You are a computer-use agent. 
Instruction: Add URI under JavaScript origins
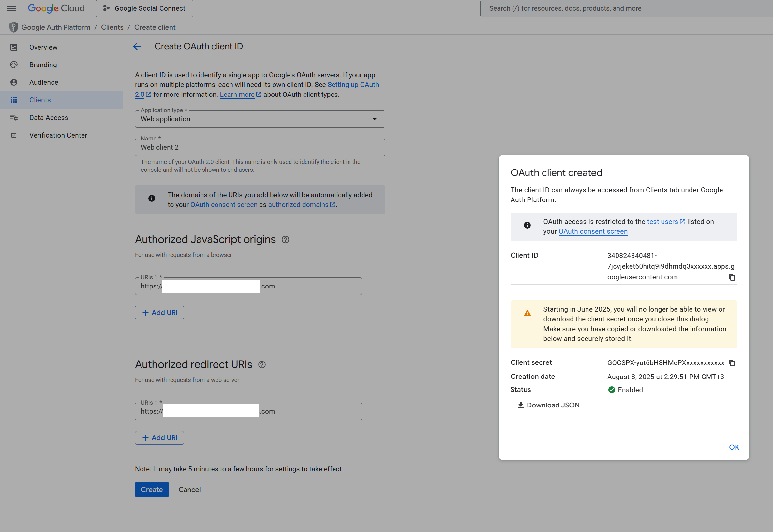point(159,313)
